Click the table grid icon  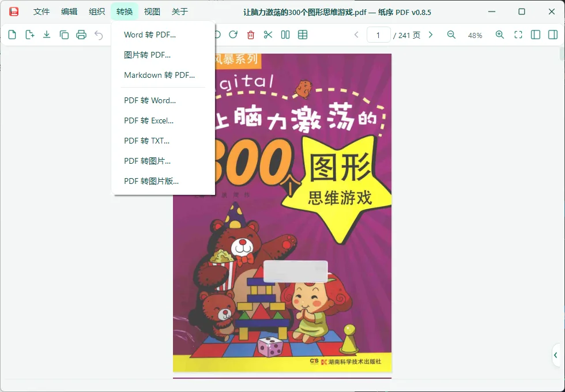click(303, 35)
